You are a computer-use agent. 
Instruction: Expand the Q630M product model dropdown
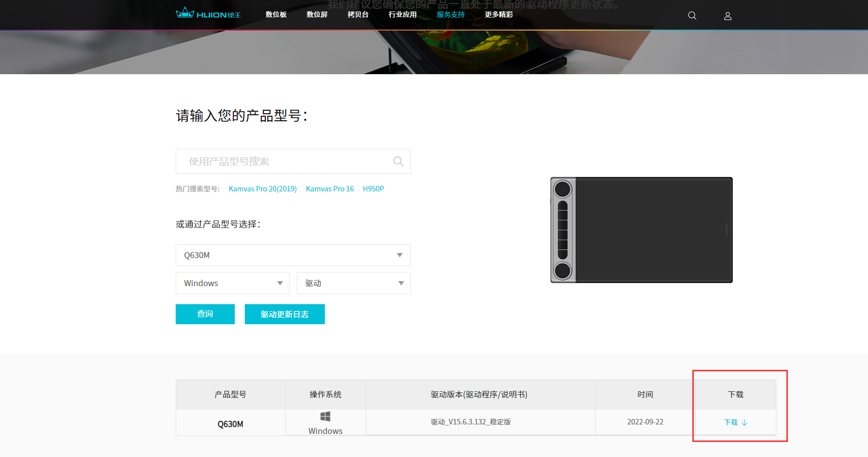[293, 255]
